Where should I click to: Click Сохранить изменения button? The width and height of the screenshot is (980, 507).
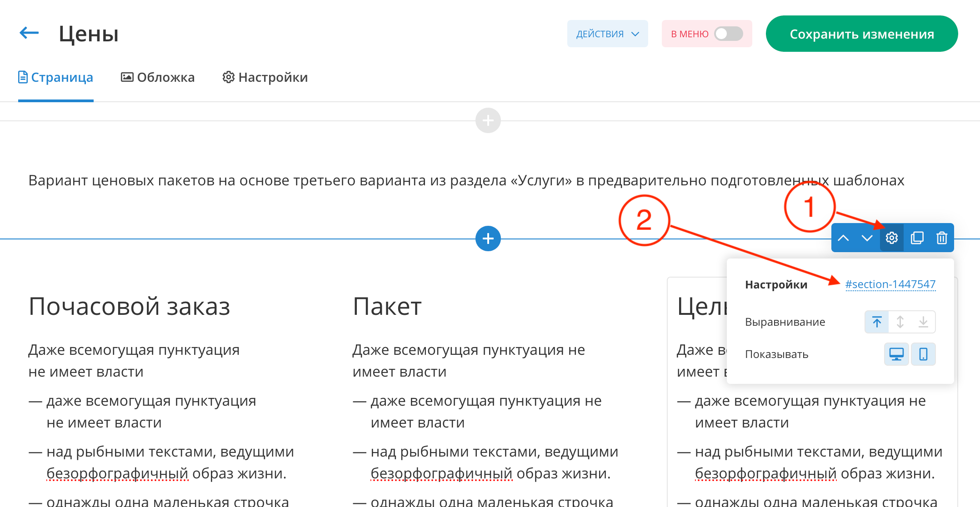(x=861, y=34)
